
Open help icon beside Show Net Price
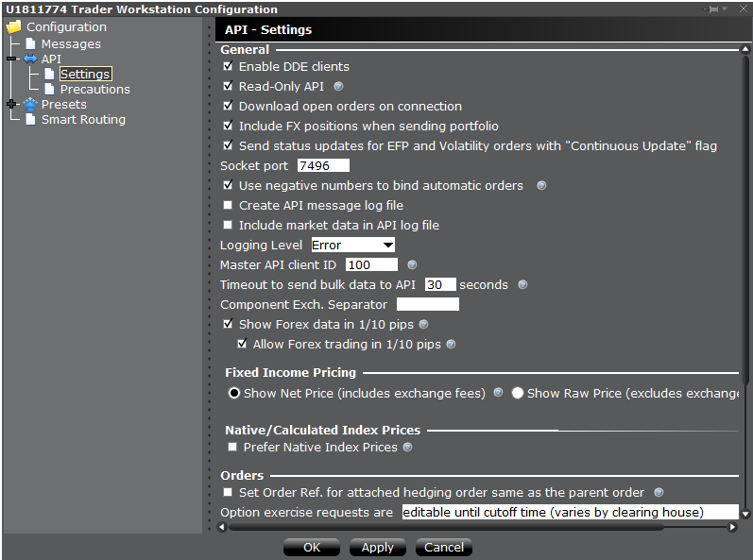coord(498,393)
